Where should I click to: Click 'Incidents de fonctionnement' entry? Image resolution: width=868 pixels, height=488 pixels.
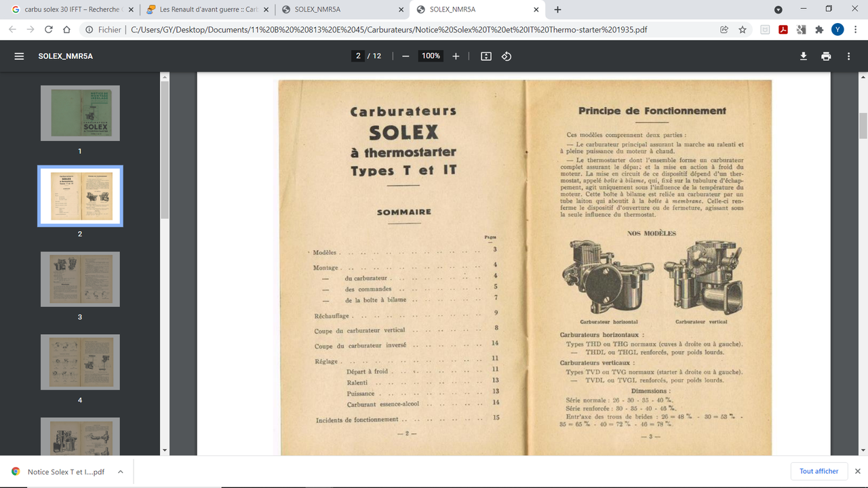(x=357, y=420)
